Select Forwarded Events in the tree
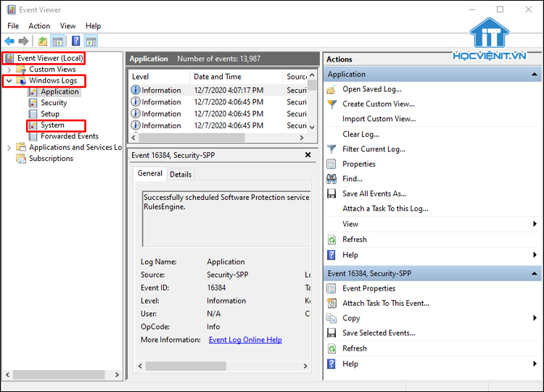 (x=70, y=136)
